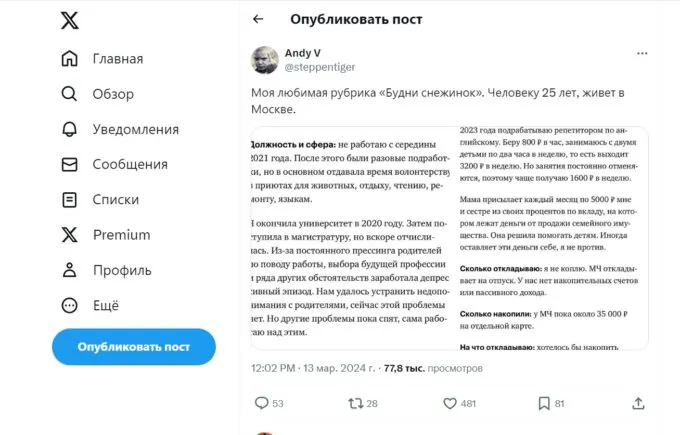Repost using the retweet icon

(x=355, y=403)
